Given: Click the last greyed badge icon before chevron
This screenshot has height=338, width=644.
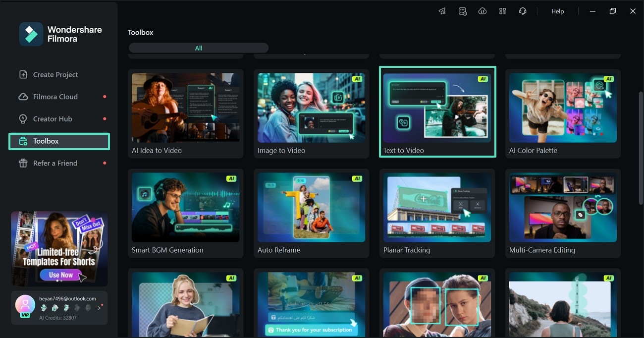Looking at the screenshot, I should [88, 308].
